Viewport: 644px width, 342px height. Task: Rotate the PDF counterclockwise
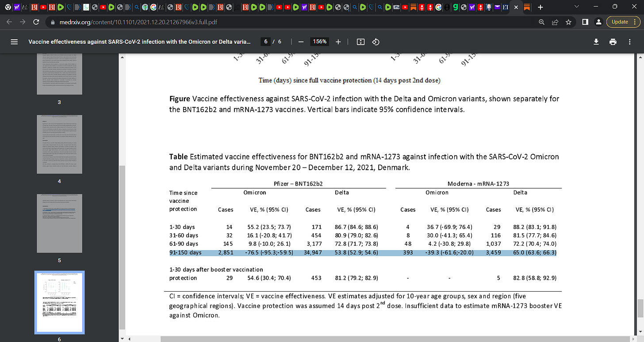pyautogui.click(x=376, y=42)
